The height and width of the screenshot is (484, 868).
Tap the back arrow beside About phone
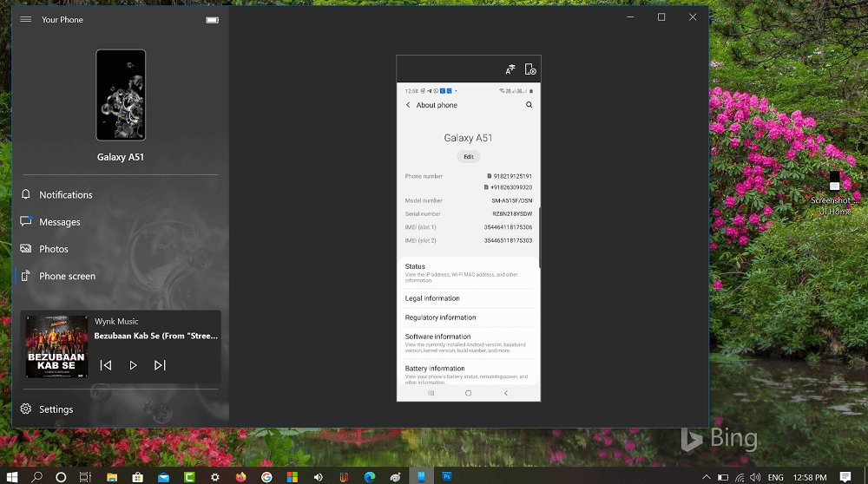point(408,105)
